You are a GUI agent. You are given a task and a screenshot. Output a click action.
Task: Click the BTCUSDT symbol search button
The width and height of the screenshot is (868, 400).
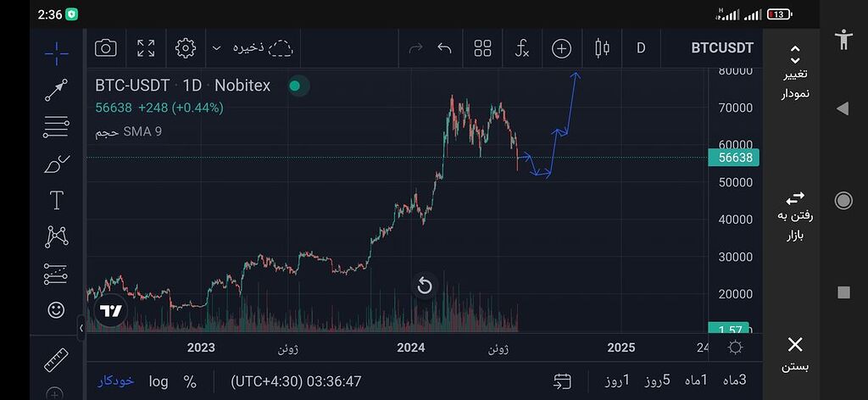722,48
